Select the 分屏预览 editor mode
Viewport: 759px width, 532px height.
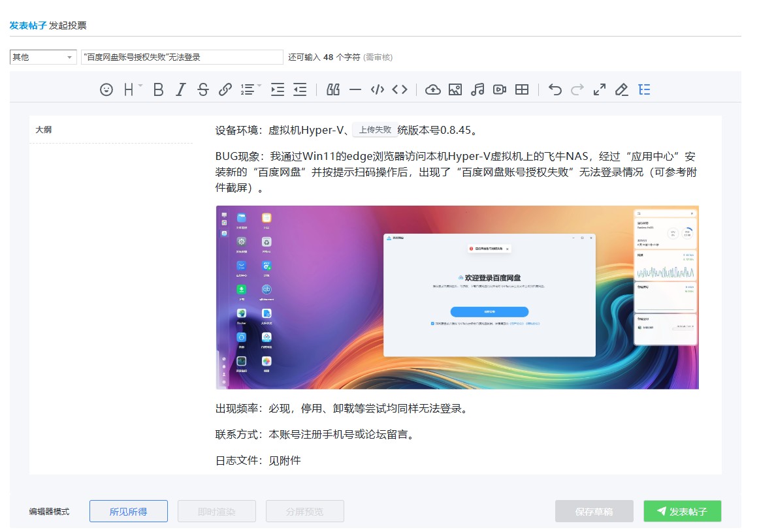pyautogui.click(x=305, y=511)
